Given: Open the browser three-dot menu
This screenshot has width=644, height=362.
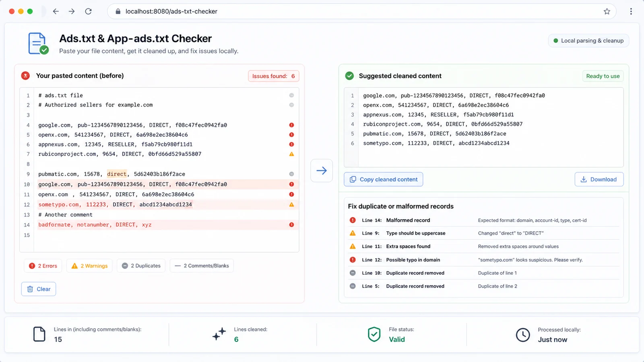Looking at the screenshot, I should click(x=631, y=11).
